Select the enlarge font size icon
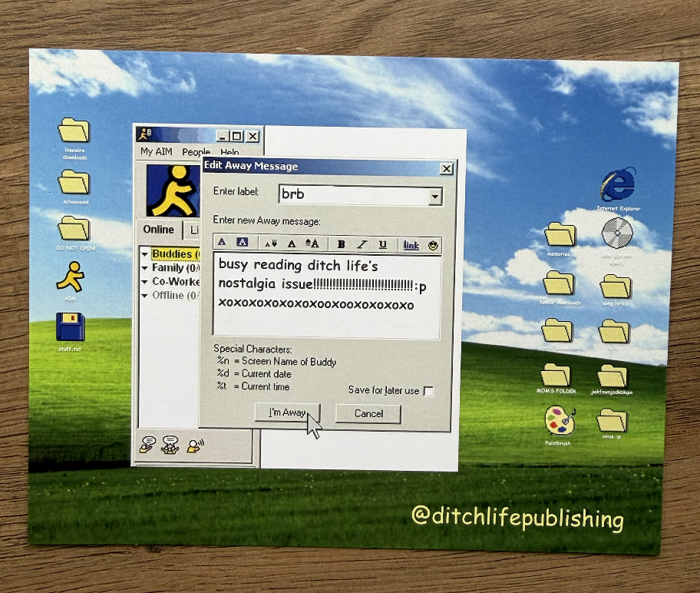 (x=312, y=243)
